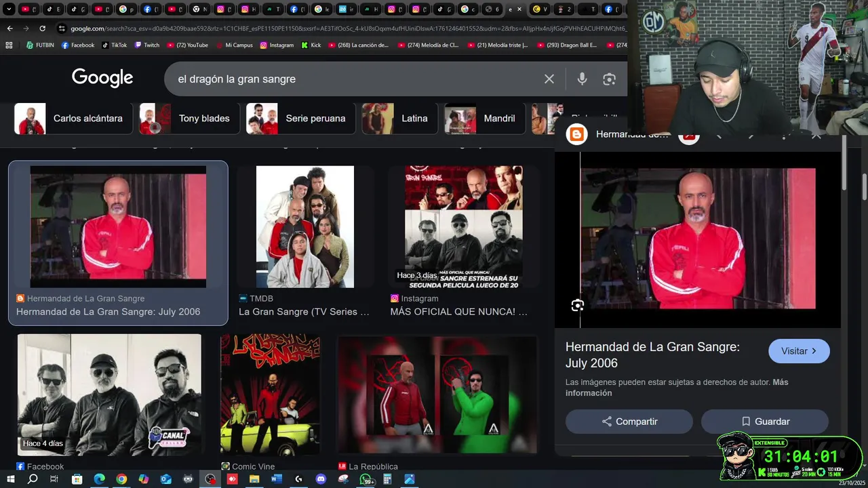Switch to the browser tab labeled V
Image resolution: width=868 pixels, height=488 pixels.
pyautogui.click(x=541, y=9)
